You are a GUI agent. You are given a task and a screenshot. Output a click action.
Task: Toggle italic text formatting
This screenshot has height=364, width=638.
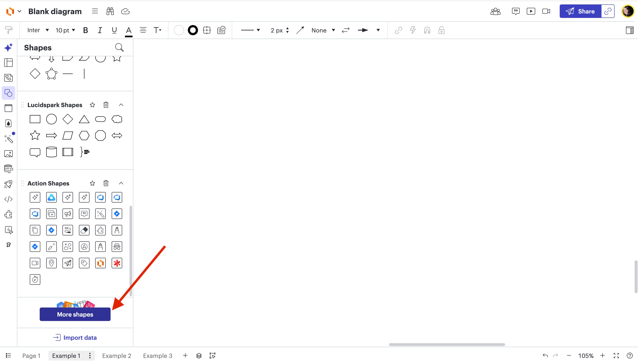(100, 30)
